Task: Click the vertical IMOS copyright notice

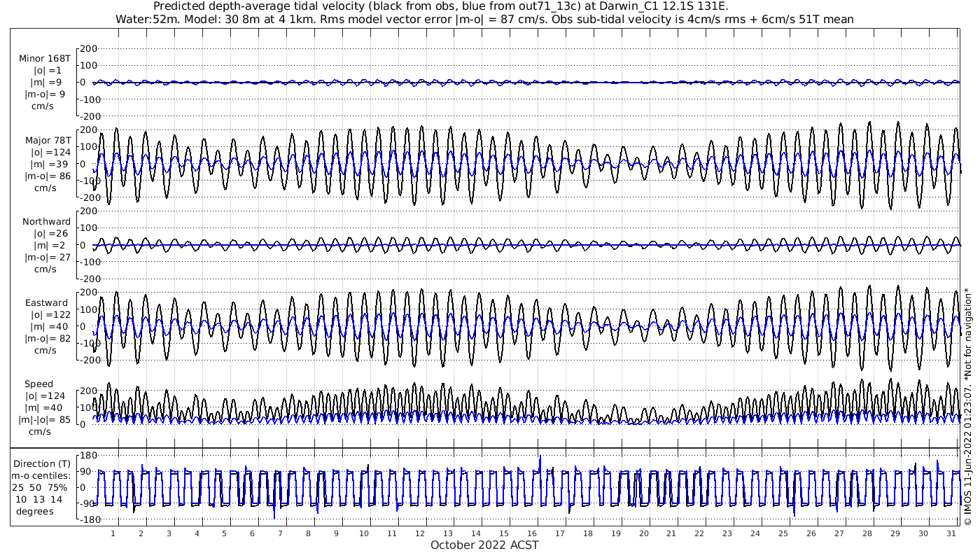Action: [967, 406]
